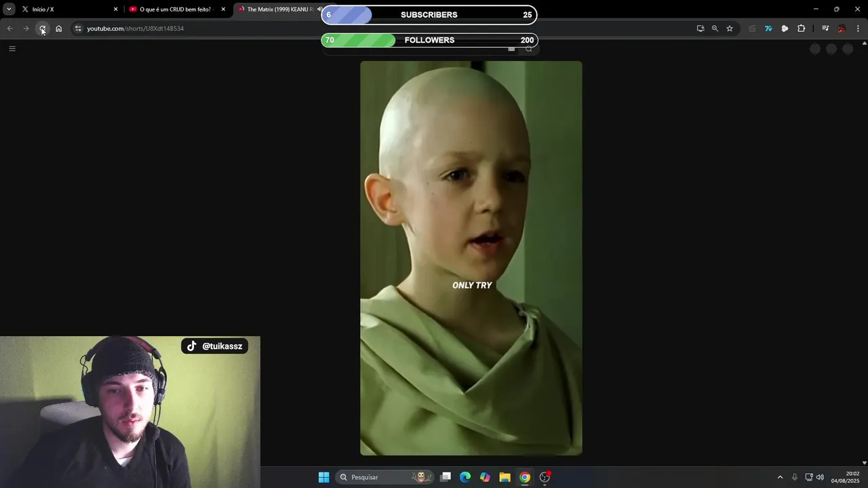The height and width of the screenshot is (488, 868).
Task: Click the Chrome taskbar icon
Action: pyautogui.click(x=525, y=477)
